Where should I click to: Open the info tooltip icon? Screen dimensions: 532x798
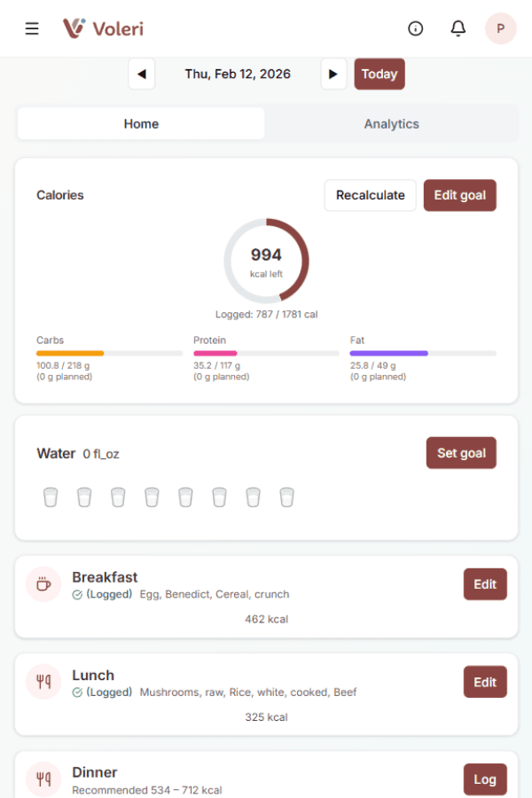(x=416, y=27)
